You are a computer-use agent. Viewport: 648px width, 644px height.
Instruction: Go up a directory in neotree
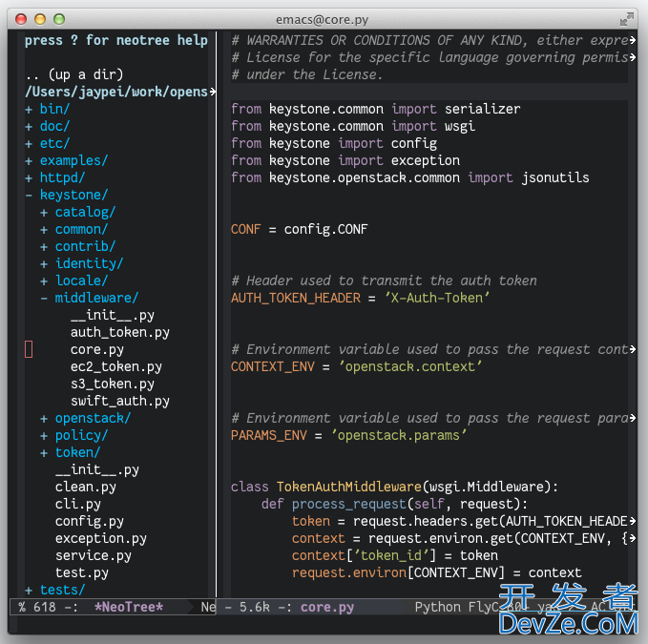tap(73, 74)
